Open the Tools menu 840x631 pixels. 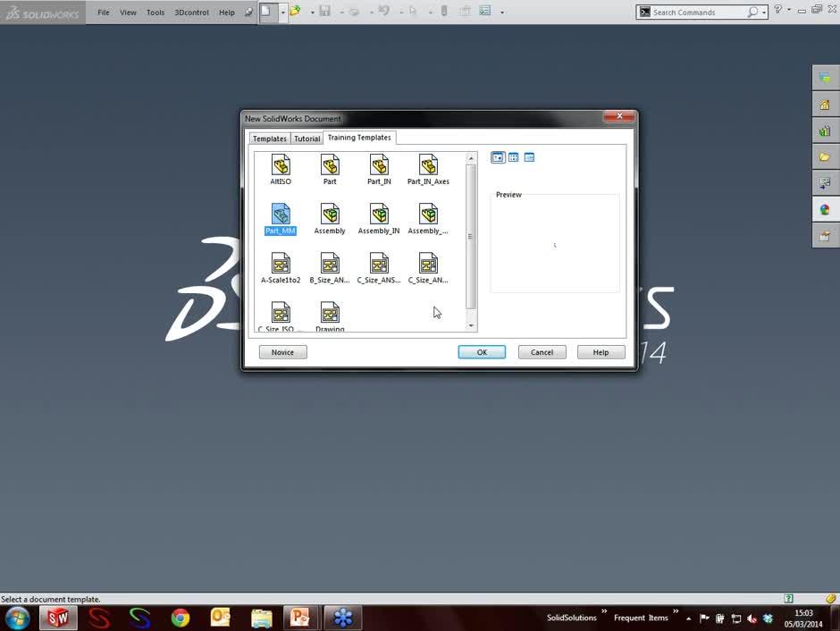coord(155,13)
